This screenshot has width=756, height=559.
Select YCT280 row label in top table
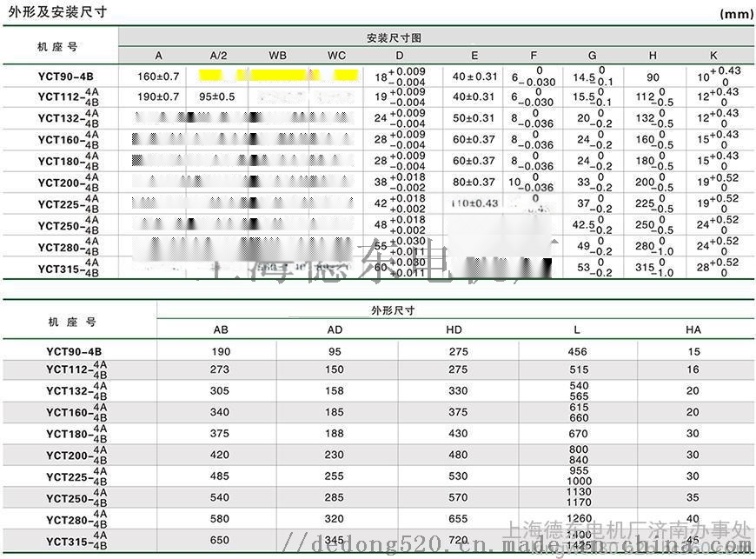coord(69,246)
